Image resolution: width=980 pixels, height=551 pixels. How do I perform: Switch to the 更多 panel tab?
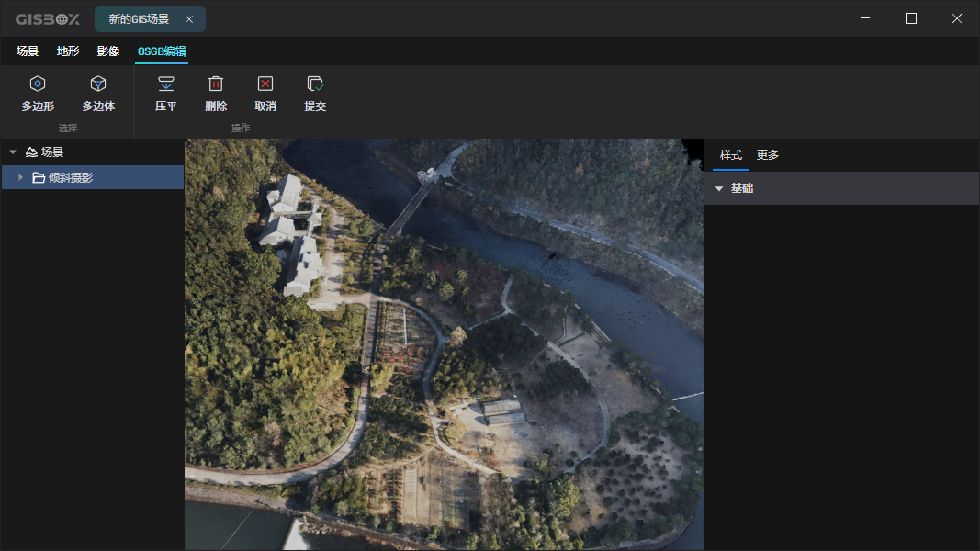tap(768, 155)
